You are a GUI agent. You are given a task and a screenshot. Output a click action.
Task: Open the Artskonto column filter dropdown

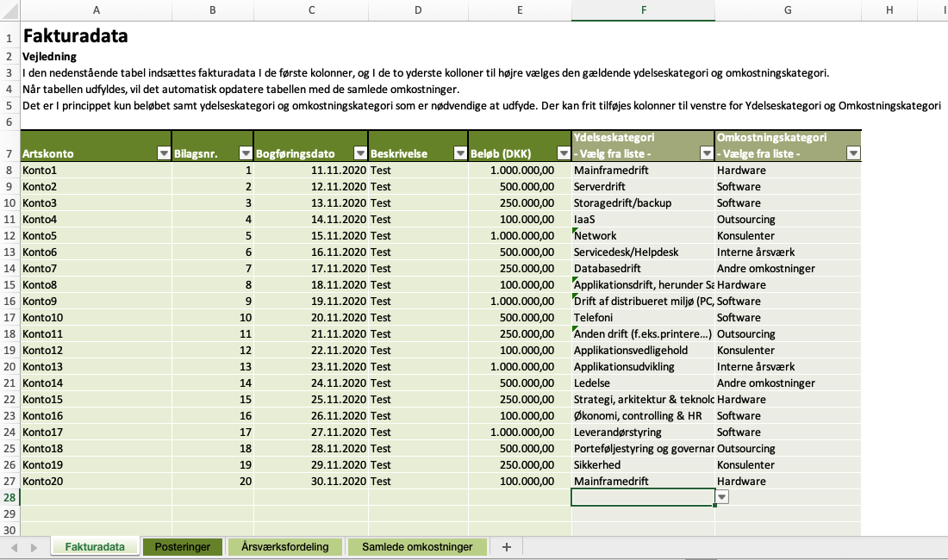(164, 153)
